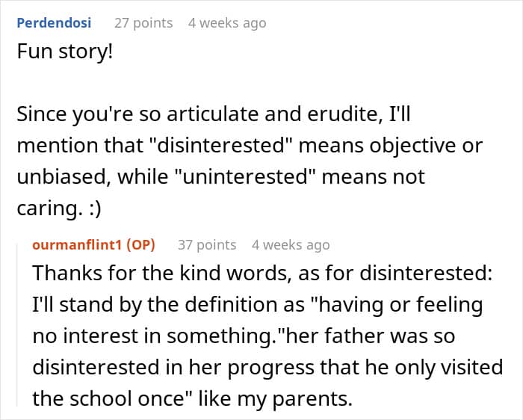523x420 pixels.
Task: Click the timestamp on ourmanflint1's reply
Action: point(291,245)
